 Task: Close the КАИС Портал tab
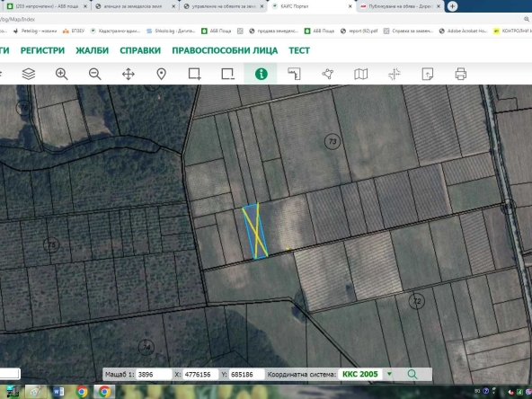350,6
